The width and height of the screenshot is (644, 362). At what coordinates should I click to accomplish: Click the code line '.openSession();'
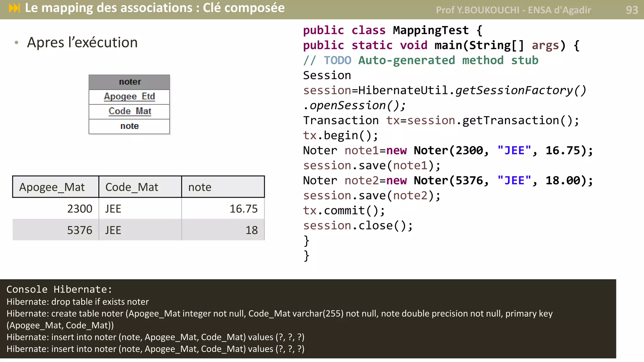click(x=355, y=106)
